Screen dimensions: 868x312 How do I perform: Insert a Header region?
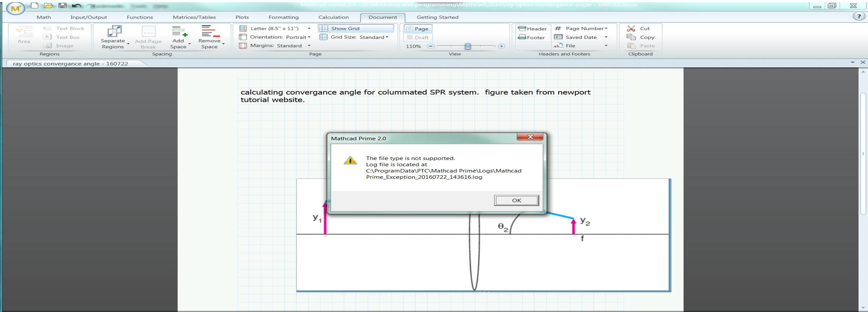point(532,29)
